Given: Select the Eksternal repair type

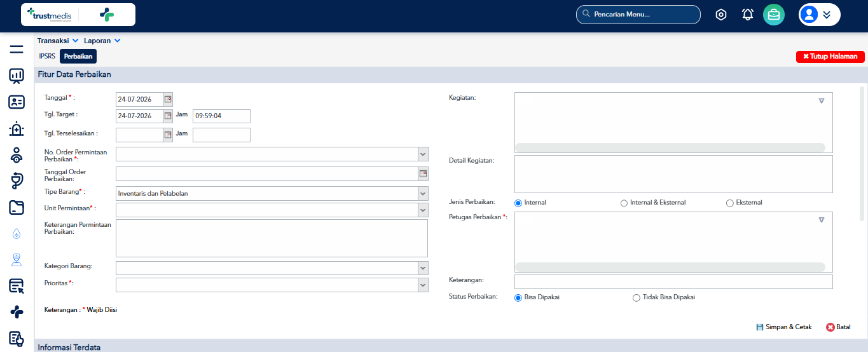Looking at the screenshot, I should tap(730, 203).
